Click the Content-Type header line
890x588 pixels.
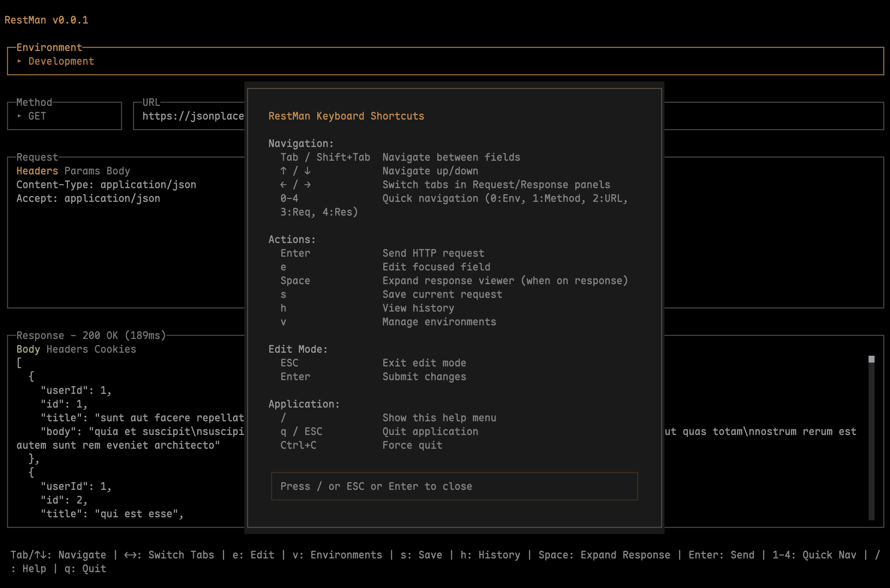[106, 185]
